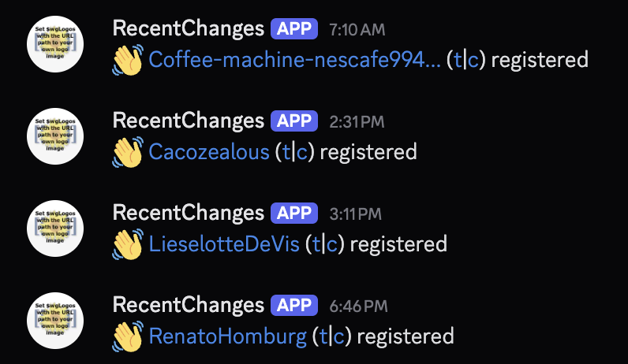
Task: Open the contributions 'c' link for LieselotteDeVis
Action: tap(332, 244)
